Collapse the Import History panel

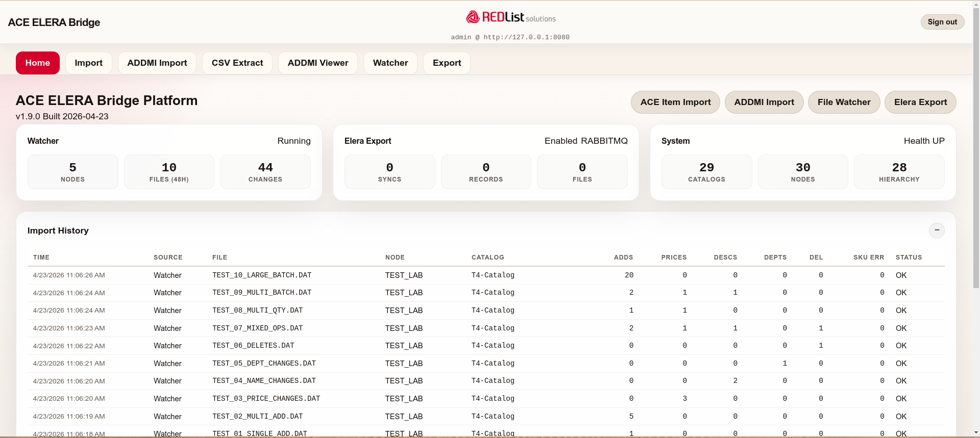point(937,230)
